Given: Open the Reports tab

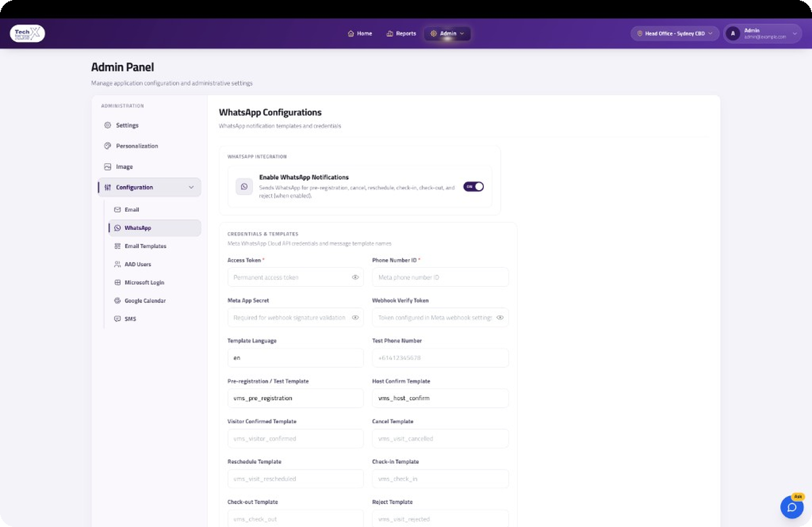Looking at the screenshot, I should (x=401, y=33).
